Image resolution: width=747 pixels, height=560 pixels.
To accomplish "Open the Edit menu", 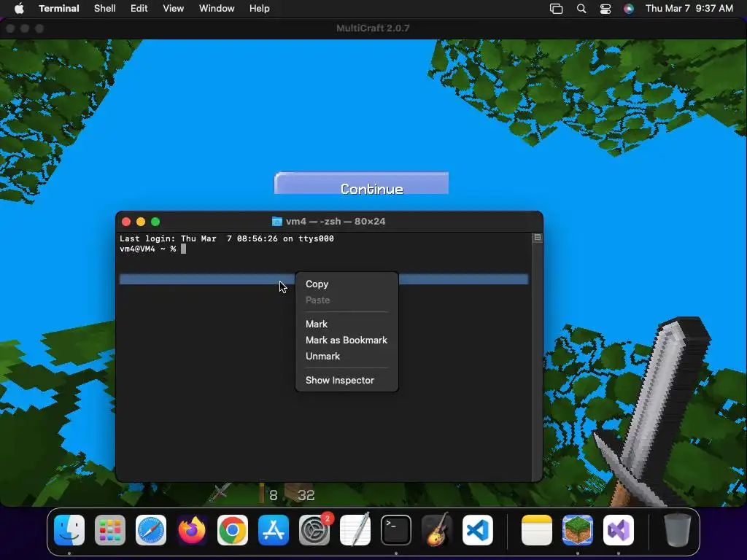I will (139, 9).
